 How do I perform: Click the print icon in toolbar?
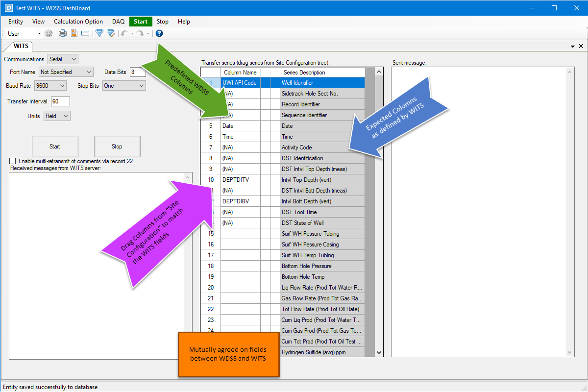(x=63, y=33)
